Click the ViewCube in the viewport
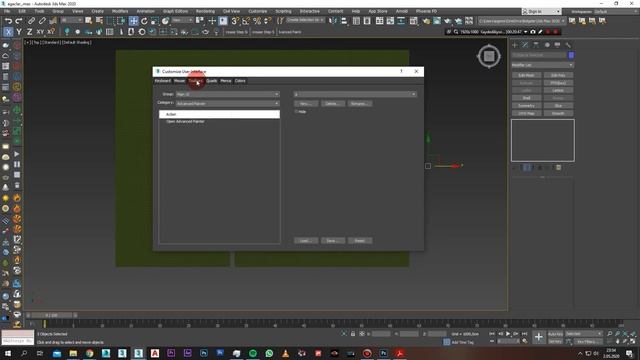Image resolution: width=640 pixels, height=360 pixels. click(x=489, y=56)
